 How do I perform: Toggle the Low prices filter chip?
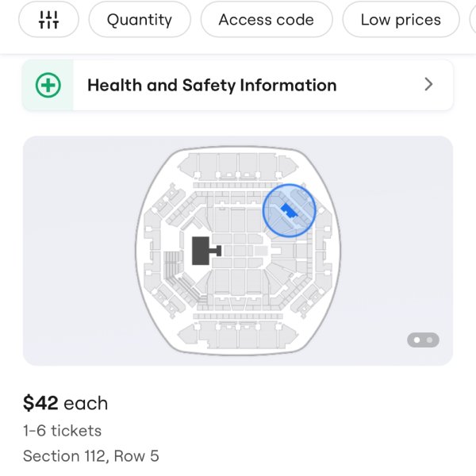point(401,20)
